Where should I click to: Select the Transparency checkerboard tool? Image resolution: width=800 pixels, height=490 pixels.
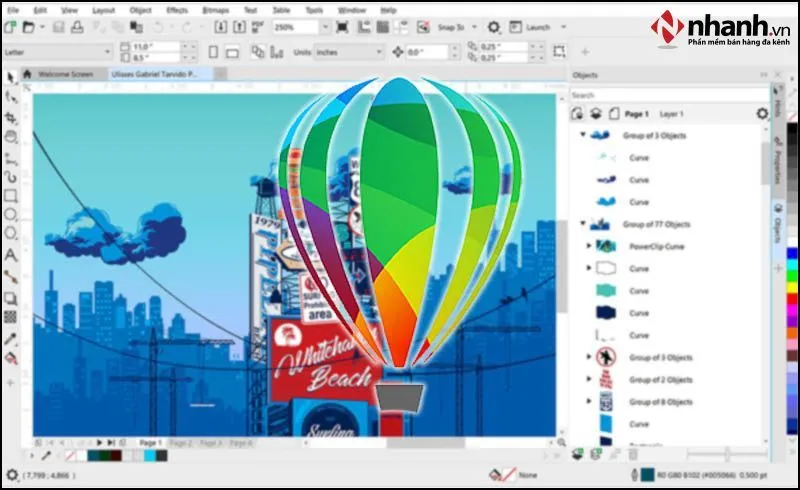(x=11, y=317)
